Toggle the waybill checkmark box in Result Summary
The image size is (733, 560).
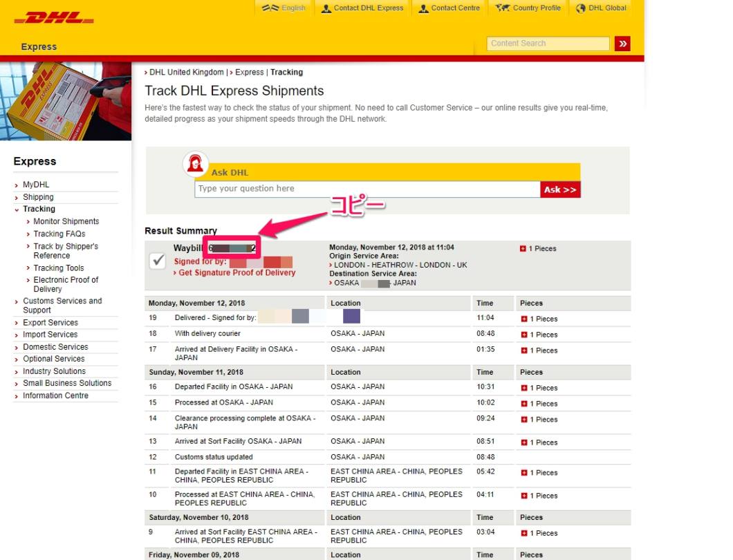158,261
